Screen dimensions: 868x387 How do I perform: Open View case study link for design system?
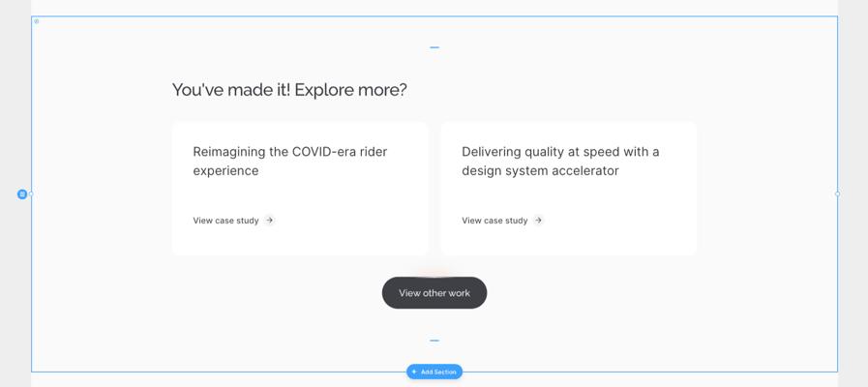pos(494,221)
